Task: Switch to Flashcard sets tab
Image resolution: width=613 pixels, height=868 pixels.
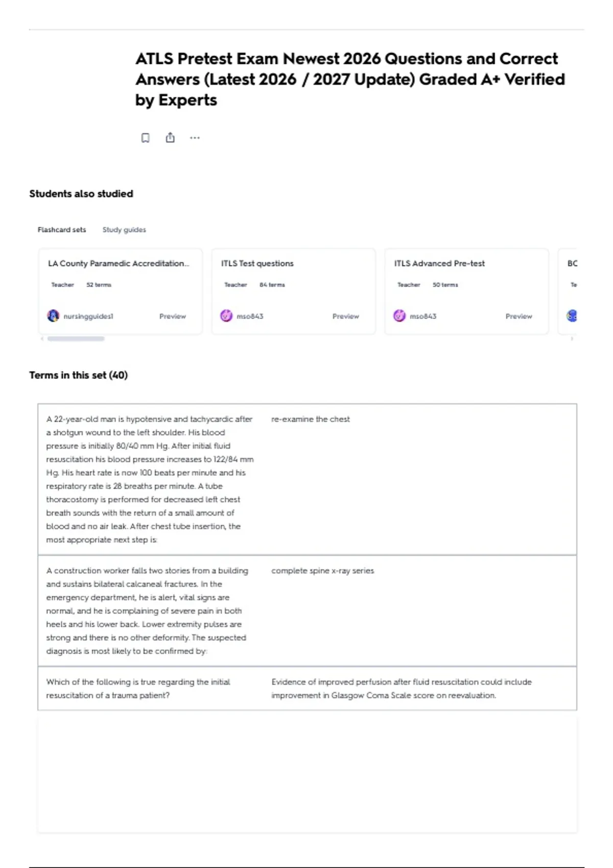Action: point(62,230)
